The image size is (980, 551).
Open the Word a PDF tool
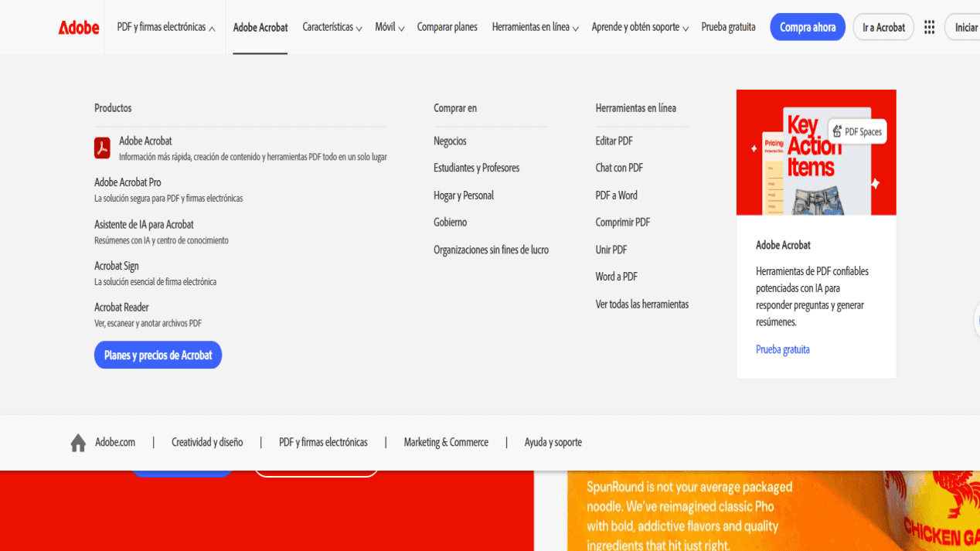[616, 277]
